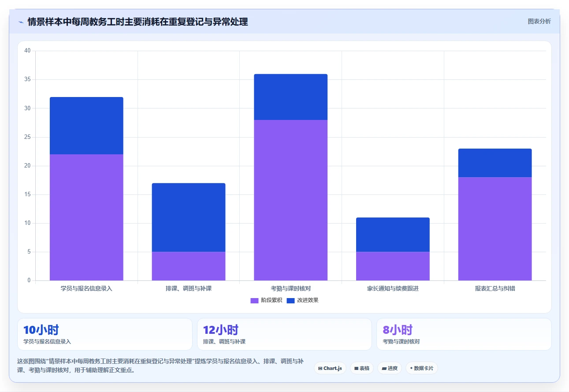569x392 pixels.
Task: Click the purple 阶段累积 legend swatch
Action: (x=254, y=300)
